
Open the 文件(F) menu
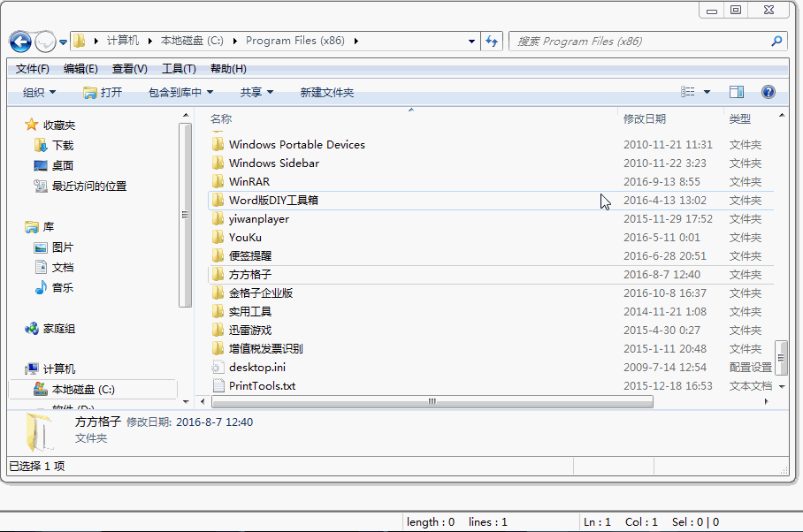33,69
